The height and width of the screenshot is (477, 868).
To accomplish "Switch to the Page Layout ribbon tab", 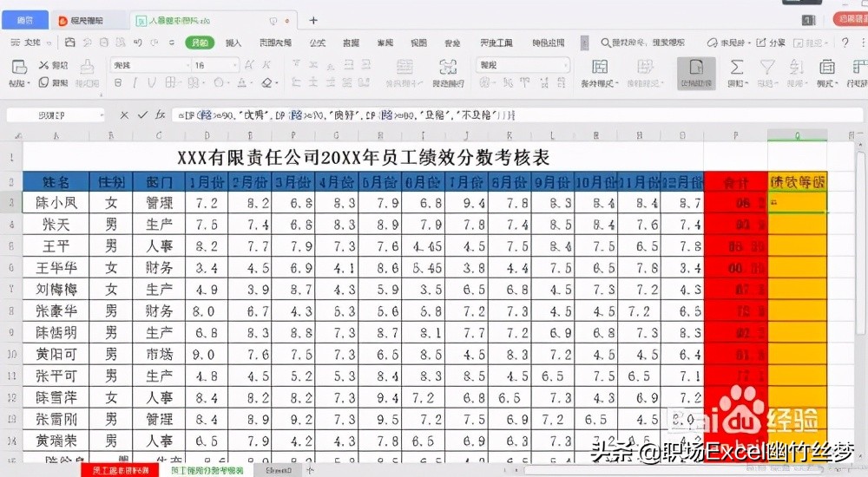I will 275,42.
